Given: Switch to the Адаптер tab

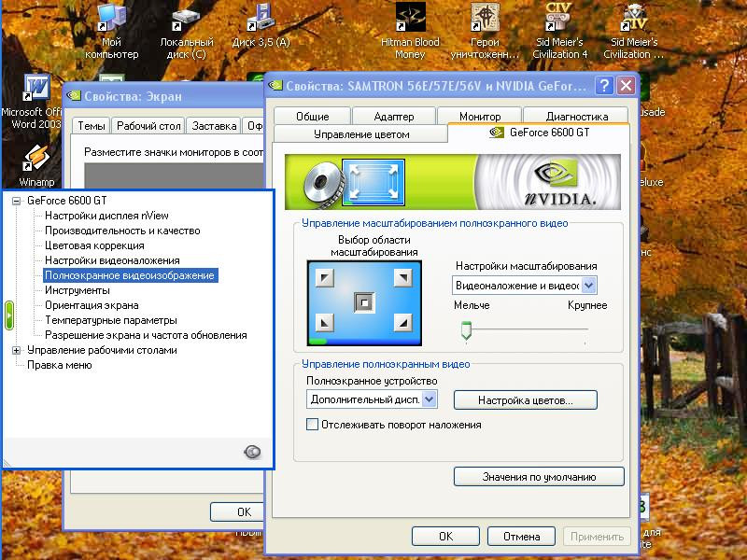Looking at the screenshot, I should (394, 116).
